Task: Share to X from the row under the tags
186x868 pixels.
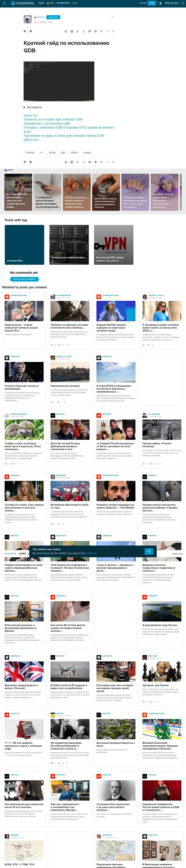Action: [83, 162]
